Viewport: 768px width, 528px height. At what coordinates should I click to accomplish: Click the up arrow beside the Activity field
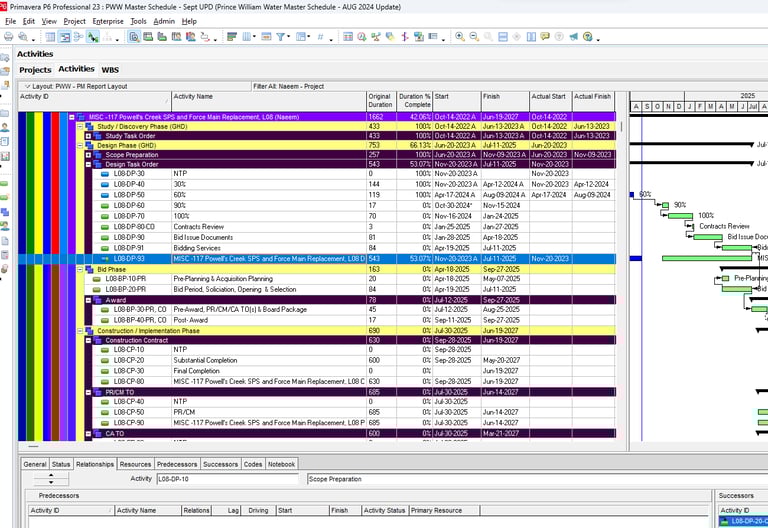click(x=51, y=476)
